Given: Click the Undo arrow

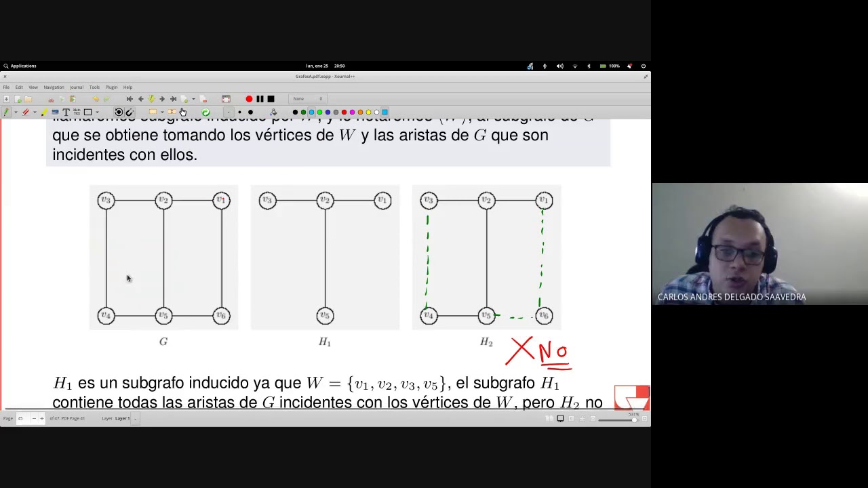Looking at the screenshot, I should [96, 99].
